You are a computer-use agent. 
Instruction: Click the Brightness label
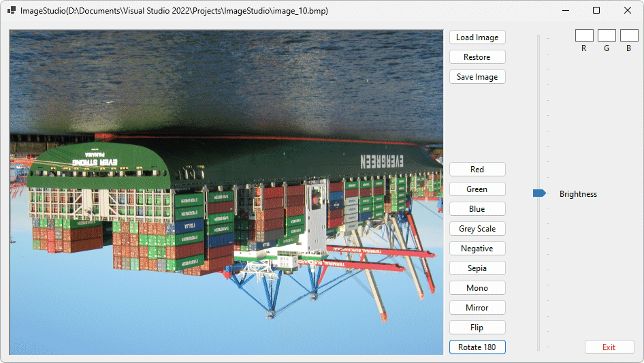578,194
